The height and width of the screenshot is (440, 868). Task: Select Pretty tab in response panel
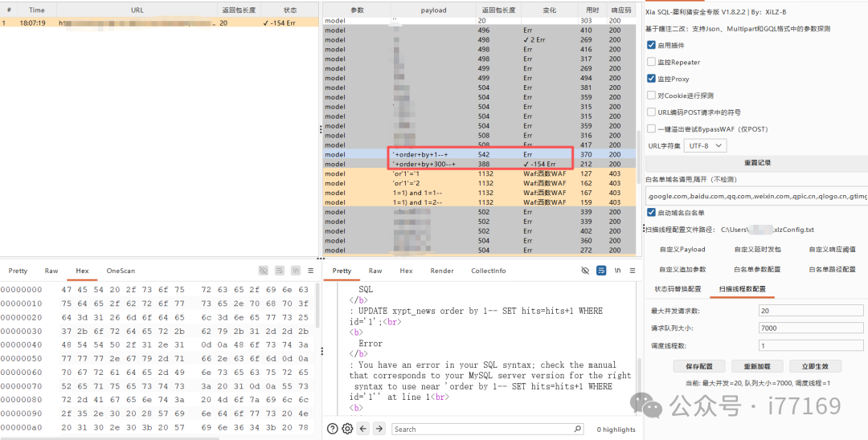pyautogui.click(x=342, y=271)
